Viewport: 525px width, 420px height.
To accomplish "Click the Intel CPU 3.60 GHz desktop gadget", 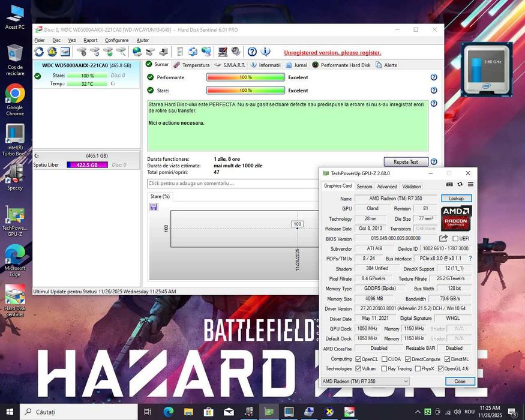I will (x=487, y=70).
